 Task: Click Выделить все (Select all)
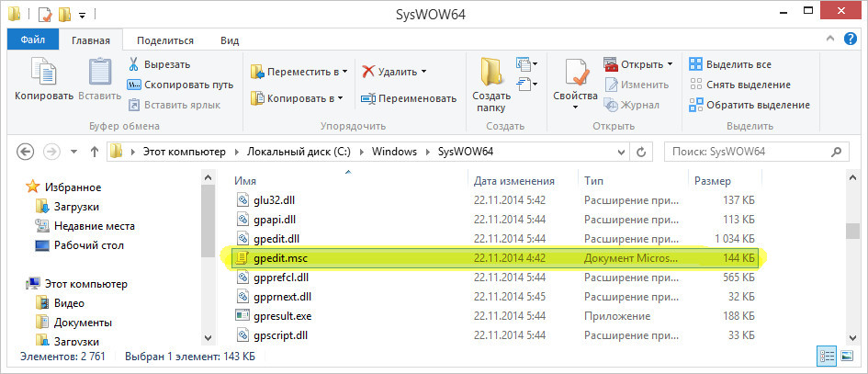point(738,64)
